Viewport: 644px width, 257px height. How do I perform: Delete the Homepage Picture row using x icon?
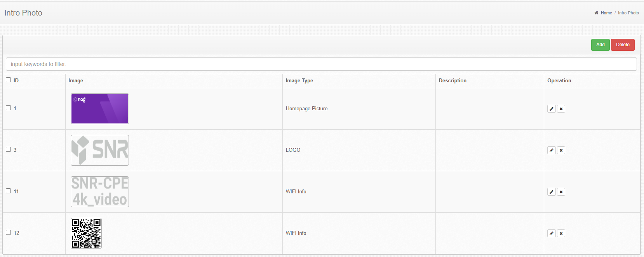coord(561,109)
